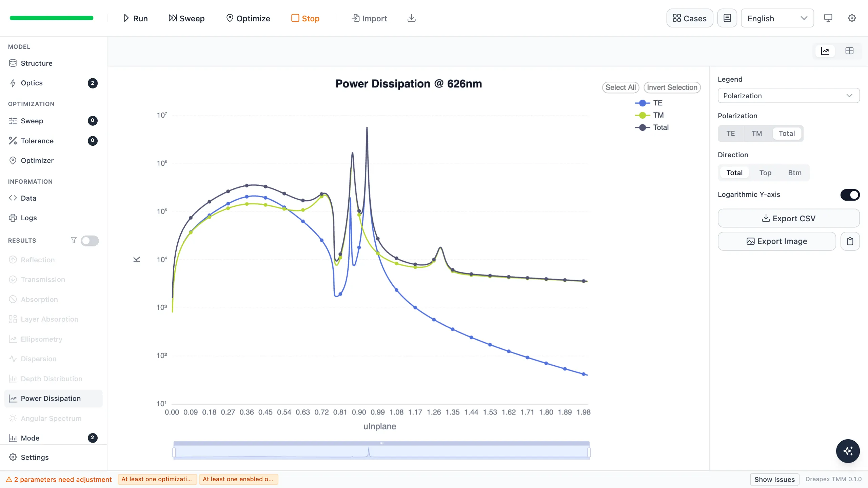Open the settings gear icon in the top bar
868x488 pixels.
[x=852, y=18]
